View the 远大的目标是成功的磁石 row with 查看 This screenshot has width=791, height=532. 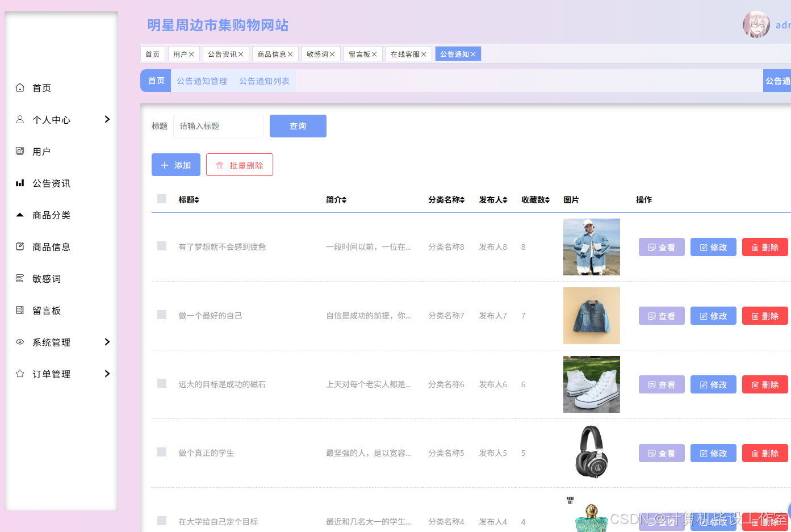(662, 384)
